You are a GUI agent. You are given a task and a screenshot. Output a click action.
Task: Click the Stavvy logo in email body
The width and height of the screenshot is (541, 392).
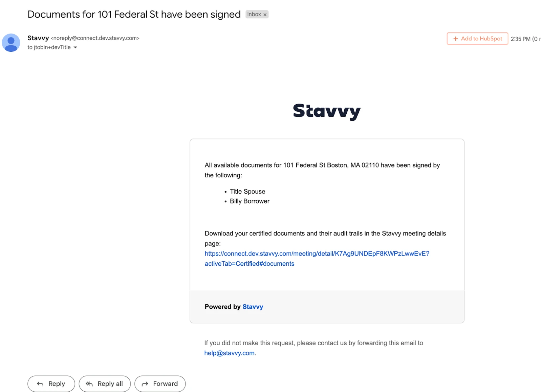327,111
